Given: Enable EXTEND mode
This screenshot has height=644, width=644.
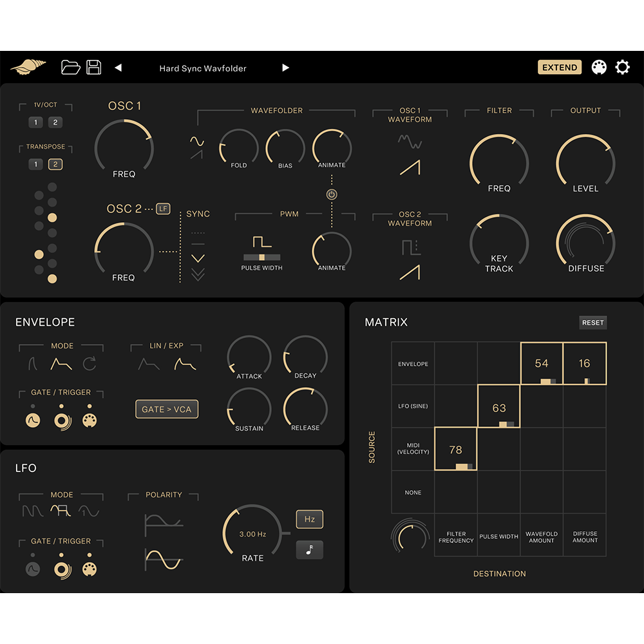Looking at the screenshot, I should 559,67.
